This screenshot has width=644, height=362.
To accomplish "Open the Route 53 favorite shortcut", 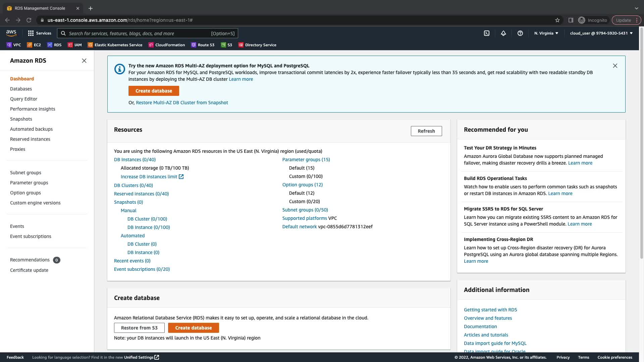I will (x=203, y=45).
